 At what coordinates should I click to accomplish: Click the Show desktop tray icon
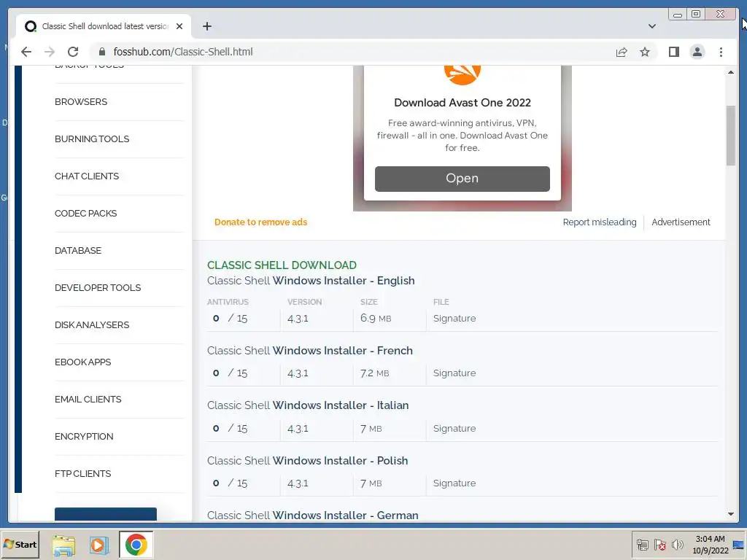pyautogui.click(x=738, y=544)
